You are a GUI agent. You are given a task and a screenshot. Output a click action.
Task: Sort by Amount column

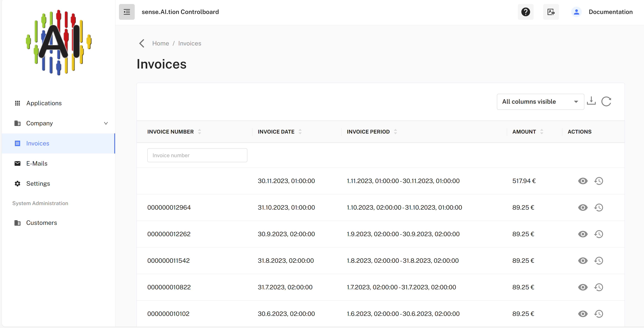[x=541, y=132]
